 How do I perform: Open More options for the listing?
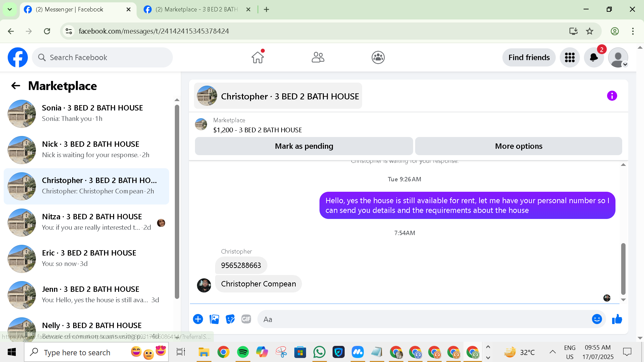(518, 146)
